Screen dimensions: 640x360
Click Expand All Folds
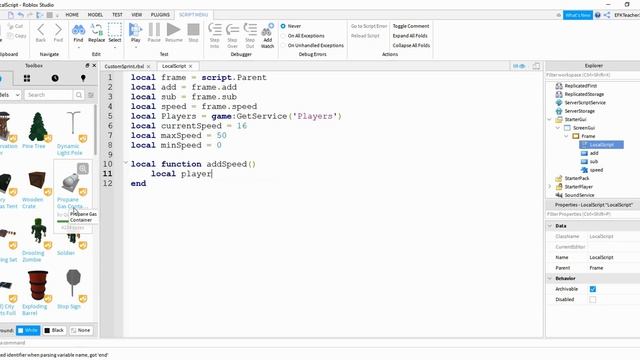tap(410, 36)
